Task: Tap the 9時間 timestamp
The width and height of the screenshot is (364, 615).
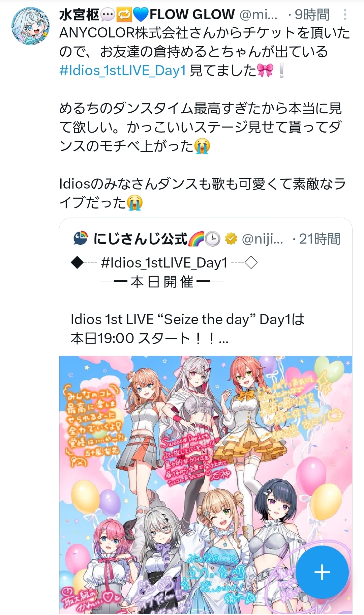Action: point(312,15)
